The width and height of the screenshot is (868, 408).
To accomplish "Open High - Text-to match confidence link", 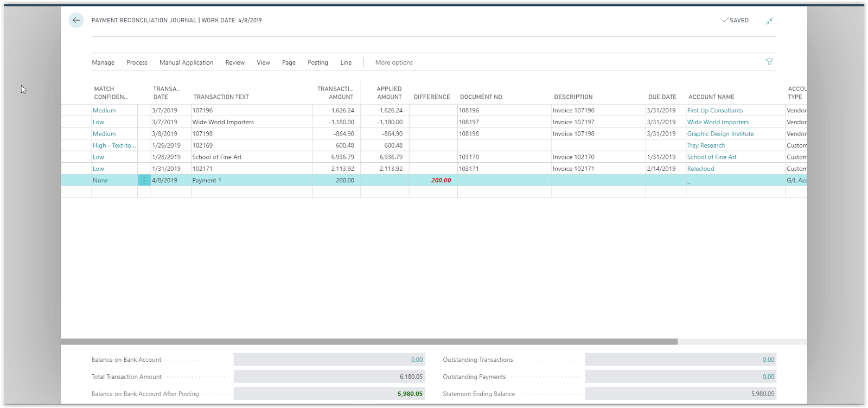I will [x=114, y=145].
